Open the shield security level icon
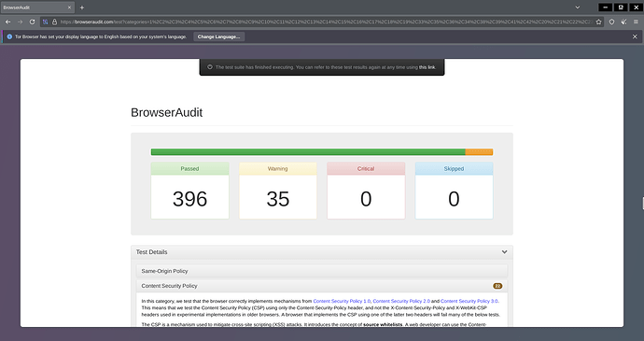 pos(611,21)
